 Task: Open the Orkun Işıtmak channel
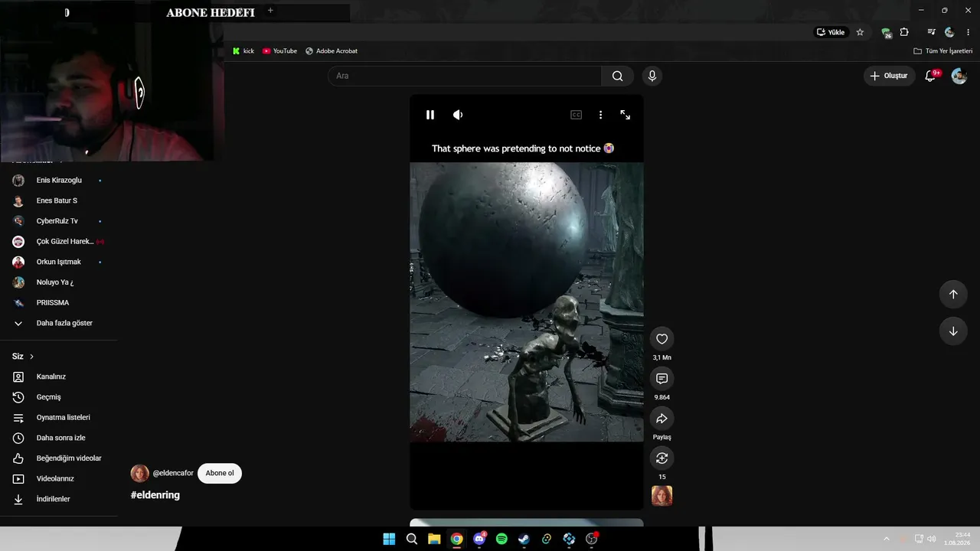click(x=59, y=262)
